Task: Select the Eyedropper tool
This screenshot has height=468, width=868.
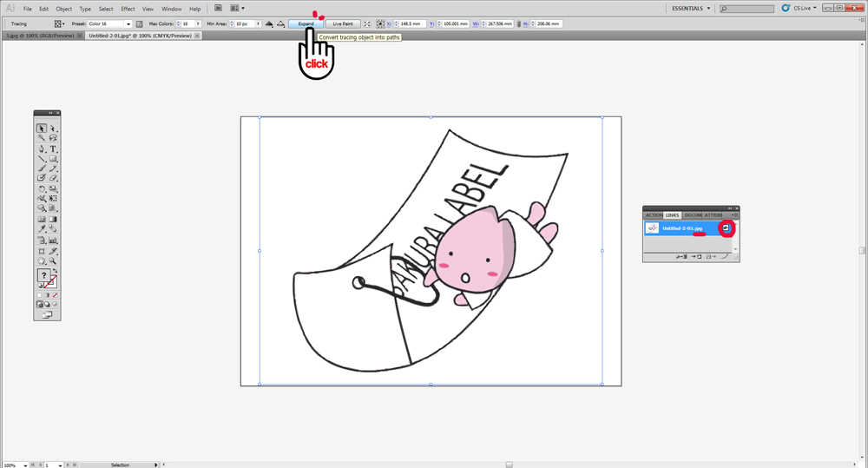Action: (42, 228)
